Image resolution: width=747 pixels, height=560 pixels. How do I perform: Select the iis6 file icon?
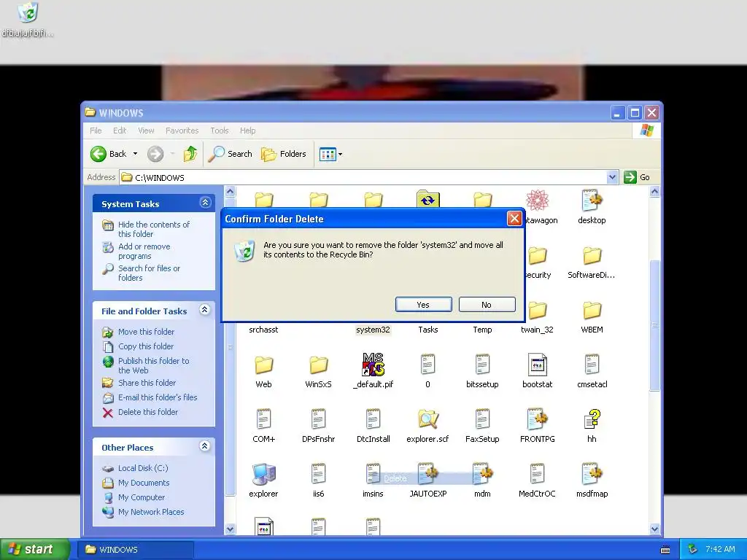pyautogui.click(x=318, y=474)
